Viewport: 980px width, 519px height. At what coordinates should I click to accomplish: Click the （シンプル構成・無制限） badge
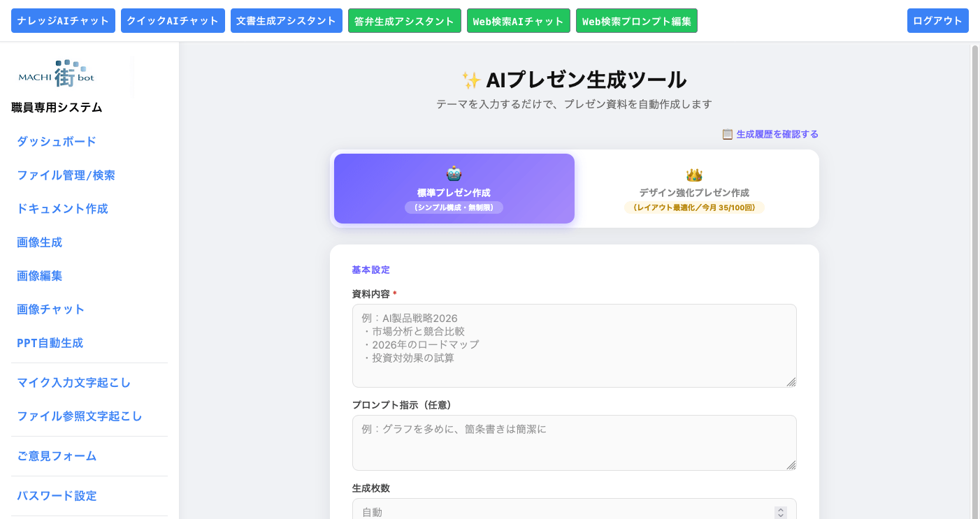(x=454, y=207)
